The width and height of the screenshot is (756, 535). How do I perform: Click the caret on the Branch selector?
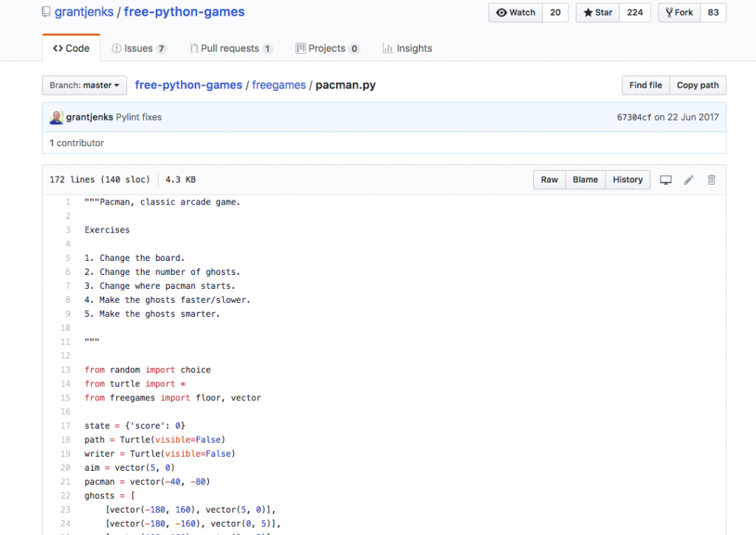pos(118,85)
